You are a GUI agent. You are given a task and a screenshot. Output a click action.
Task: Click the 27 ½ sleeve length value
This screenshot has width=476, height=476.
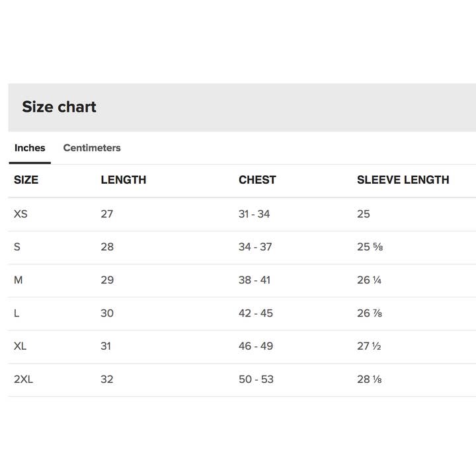tap(369, 346)
